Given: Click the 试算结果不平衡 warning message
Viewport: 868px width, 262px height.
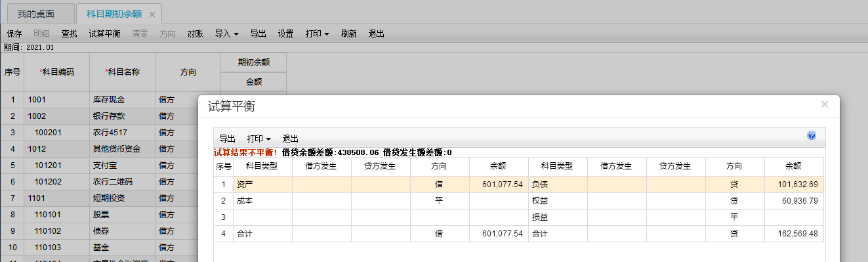Looking at the screenshot, I should point(246,152).
